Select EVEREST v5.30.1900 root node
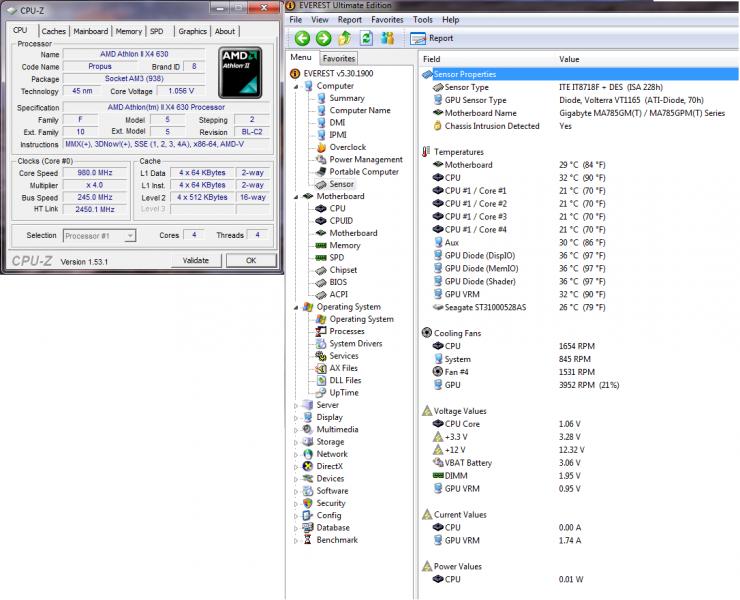This screenshot has width=740, height=600. tap(338, 74)
